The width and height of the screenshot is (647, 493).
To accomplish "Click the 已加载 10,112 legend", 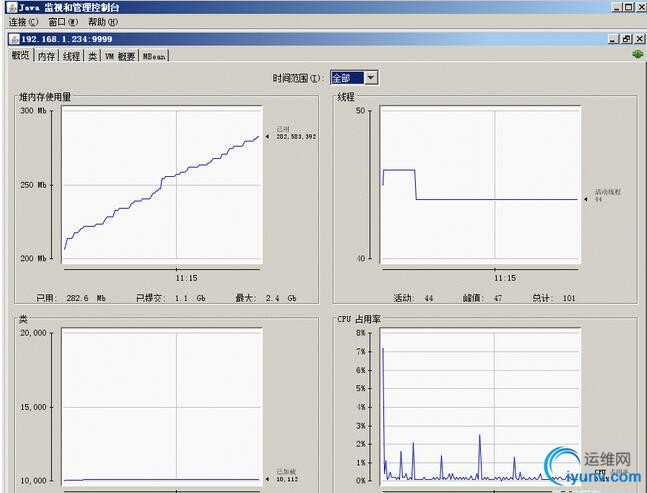I will 283,475.
